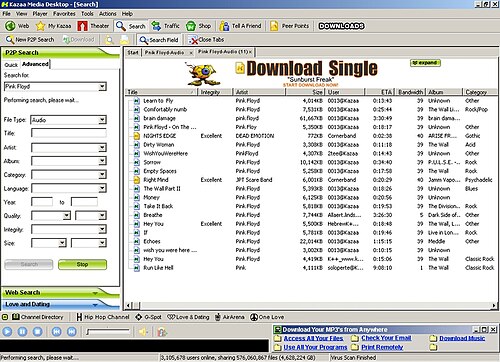The height and width of the screenshot is (362, 500).
Task: Open the Theater toolbar button
Action: [93, 26]
